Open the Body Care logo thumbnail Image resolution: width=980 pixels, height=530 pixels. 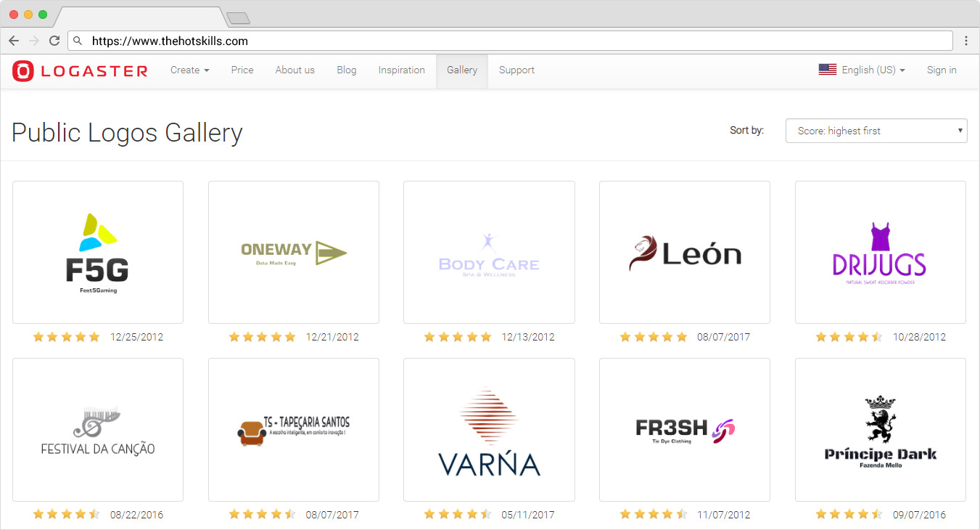point(489,252)
